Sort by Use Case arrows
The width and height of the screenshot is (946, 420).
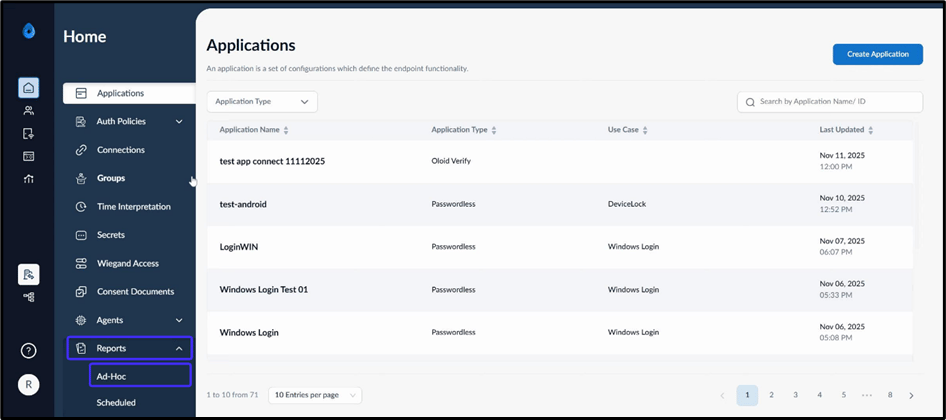(645, 130)
